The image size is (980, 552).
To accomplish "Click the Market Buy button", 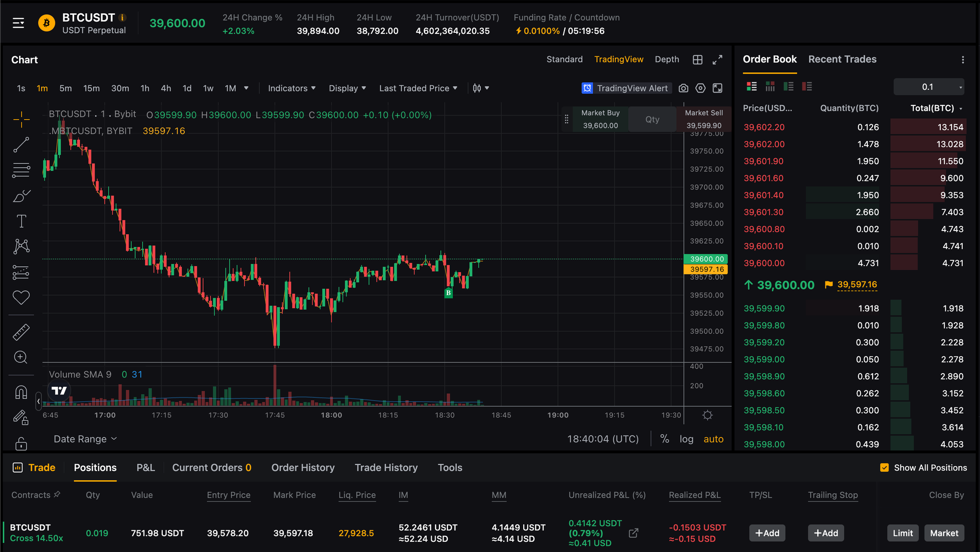I will (600, 119).
